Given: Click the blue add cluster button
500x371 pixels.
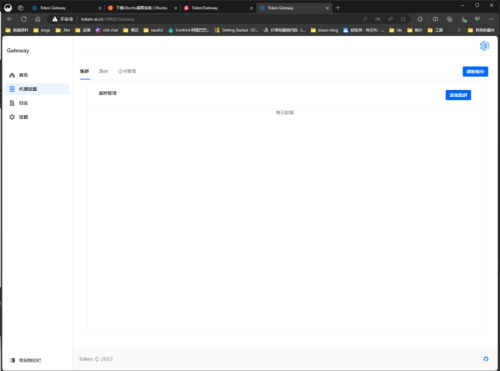Looking at the screenshot, I should [458, 95].
